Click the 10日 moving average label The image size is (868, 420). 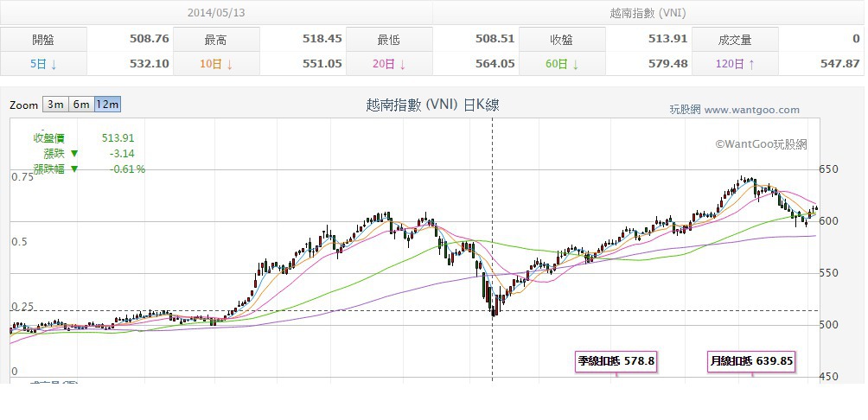216,64
